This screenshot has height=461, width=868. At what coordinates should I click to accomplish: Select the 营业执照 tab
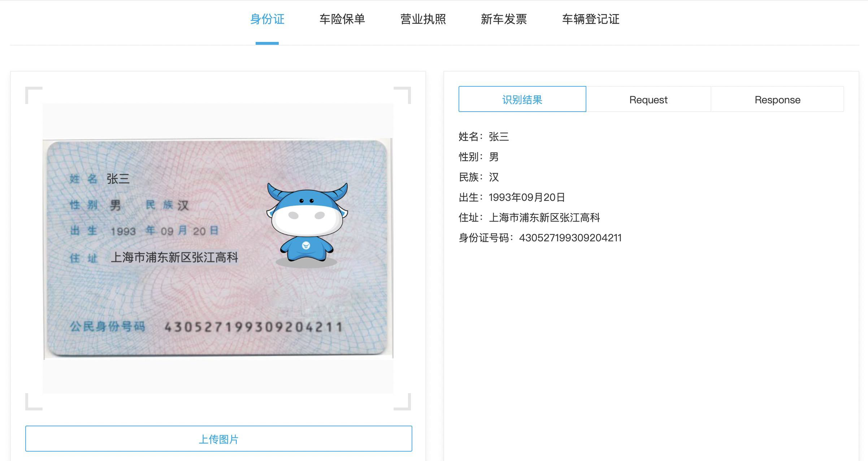[x=423, y=19]
